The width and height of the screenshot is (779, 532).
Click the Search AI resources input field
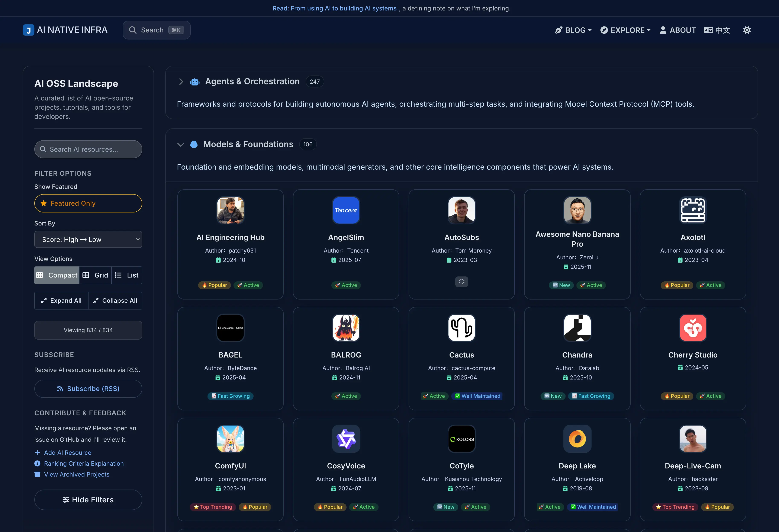[88, 149]
